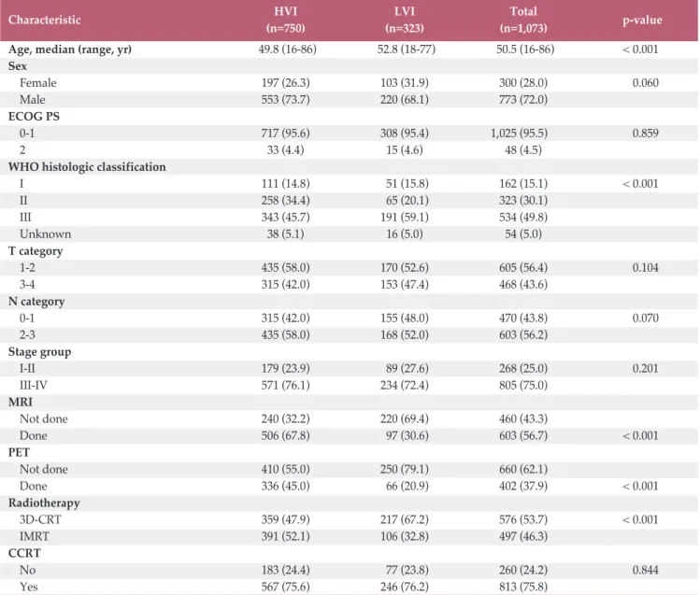The image size is (700, 595).
Task: Click the value 33 (4.4)
Action: [x=286, y=149]
